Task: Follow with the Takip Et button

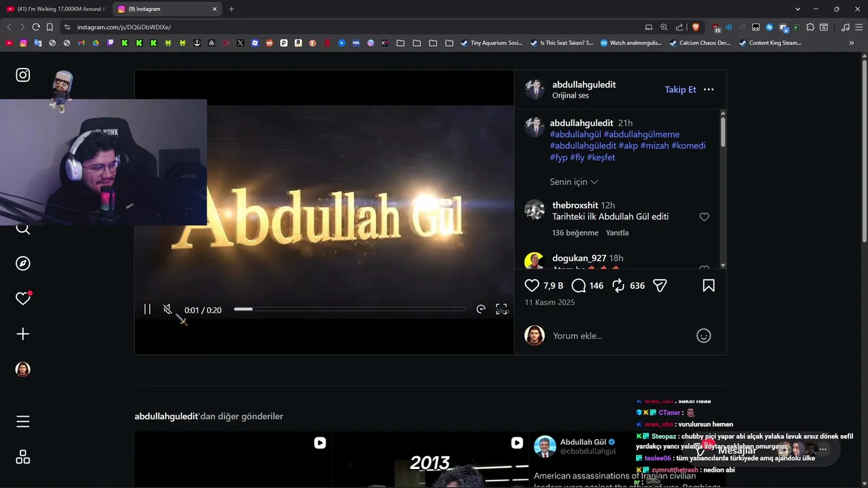Action: [680, 89]
